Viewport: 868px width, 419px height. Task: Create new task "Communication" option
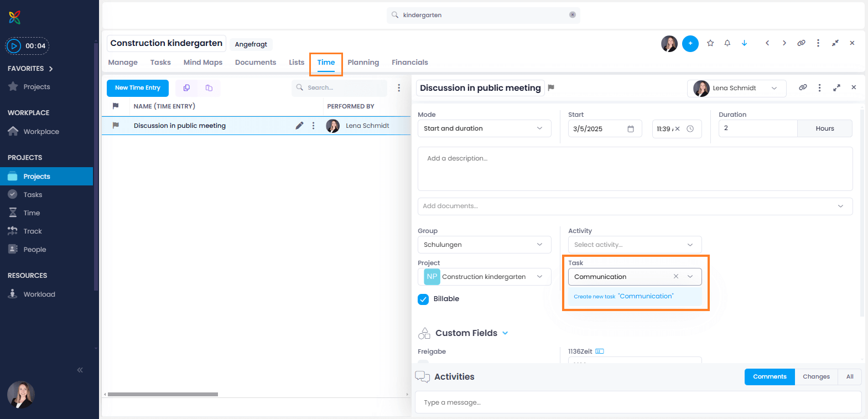pos(635,297)
